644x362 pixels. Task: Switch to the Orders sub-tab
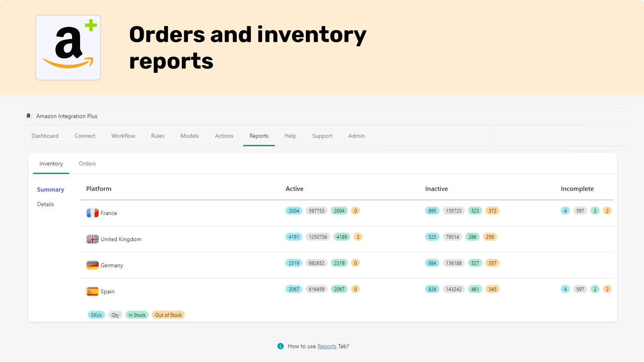point(87,164)
